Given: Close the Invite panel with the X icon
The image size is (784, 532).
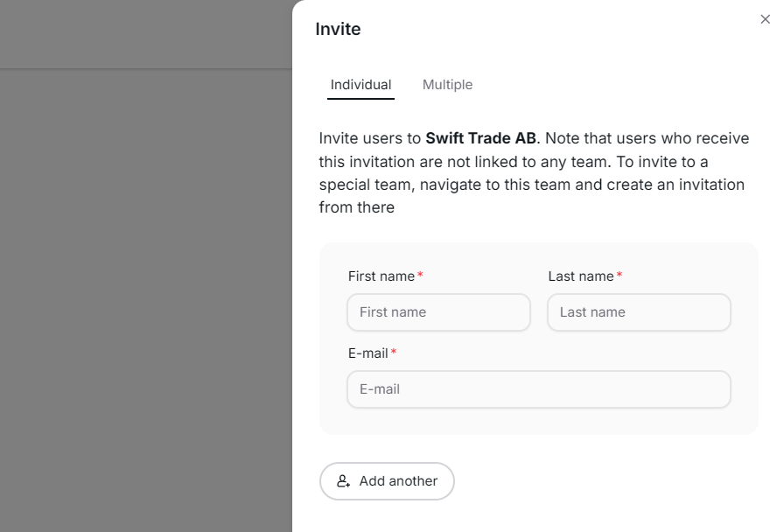Looking at the screenshot, I should [765, 19].
